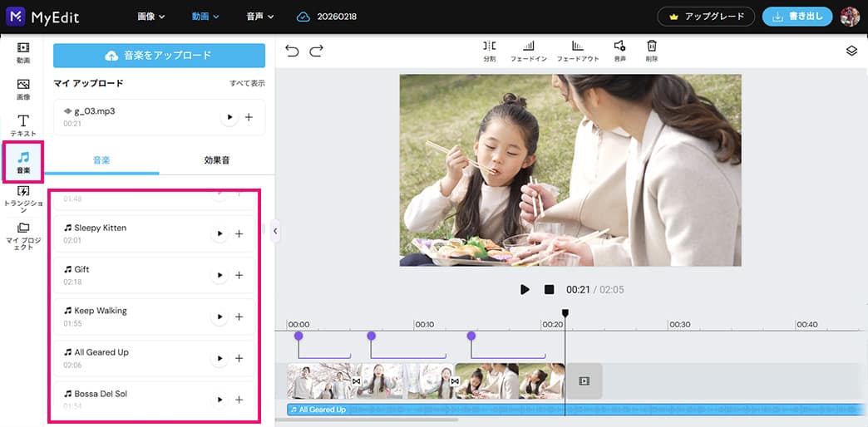
Task: Click the first transition icon between clips
Action: [357, 381]
